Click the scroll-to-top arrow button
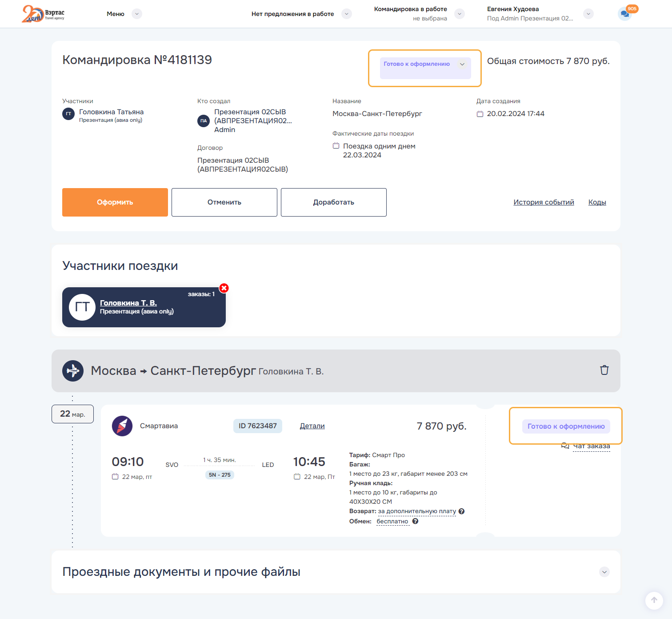The width and height of the screenshot is (672, 619). [654, 600]
